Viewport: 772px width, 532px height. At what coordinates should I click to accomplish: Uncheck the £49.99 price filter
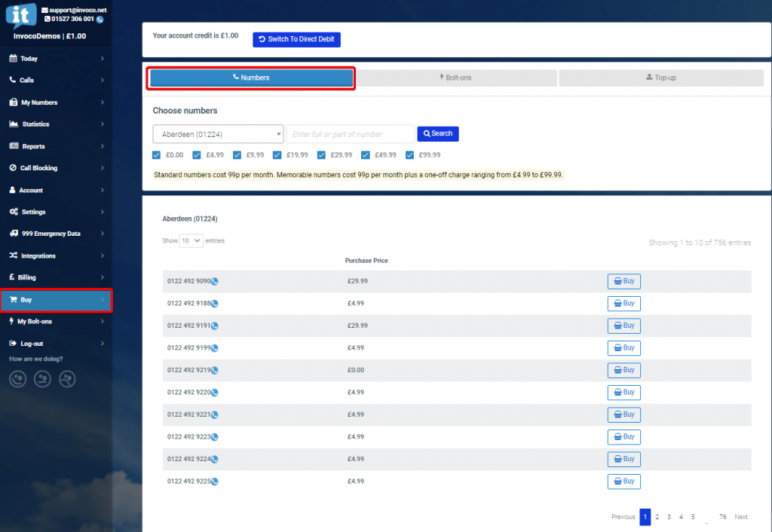tap(366, 155)
